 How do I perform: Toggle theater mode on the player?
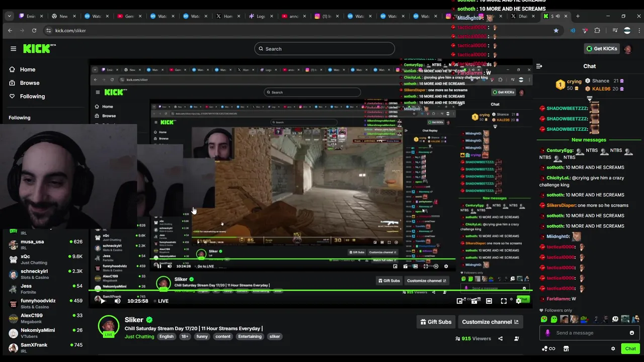click(489, 301)
